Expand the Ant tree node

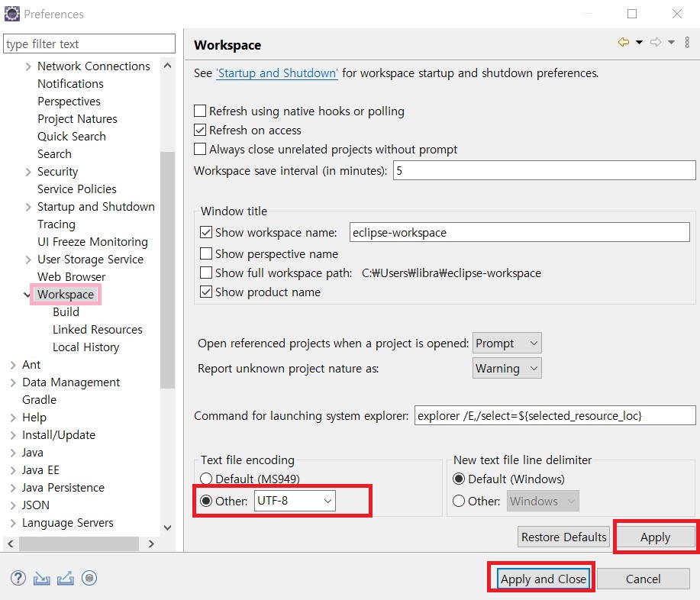click(x=13, y=365)
